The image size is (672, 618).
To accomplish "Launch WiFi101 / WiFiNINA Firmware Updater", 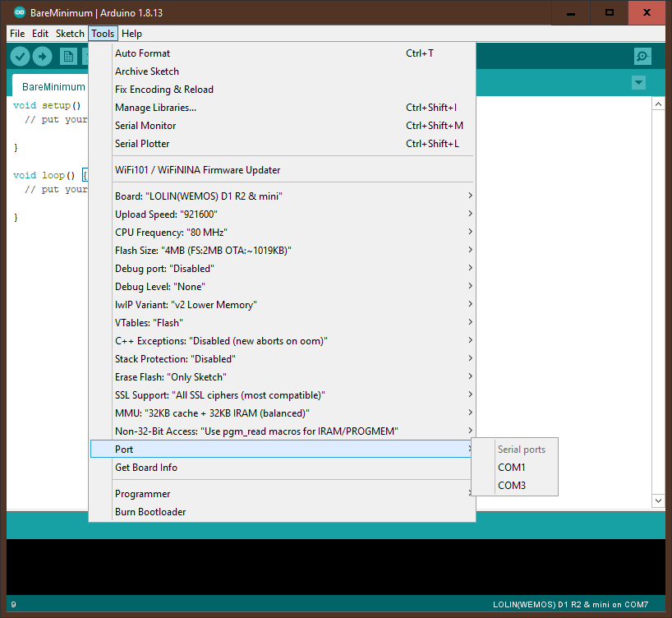I will [x=282, y=170].
